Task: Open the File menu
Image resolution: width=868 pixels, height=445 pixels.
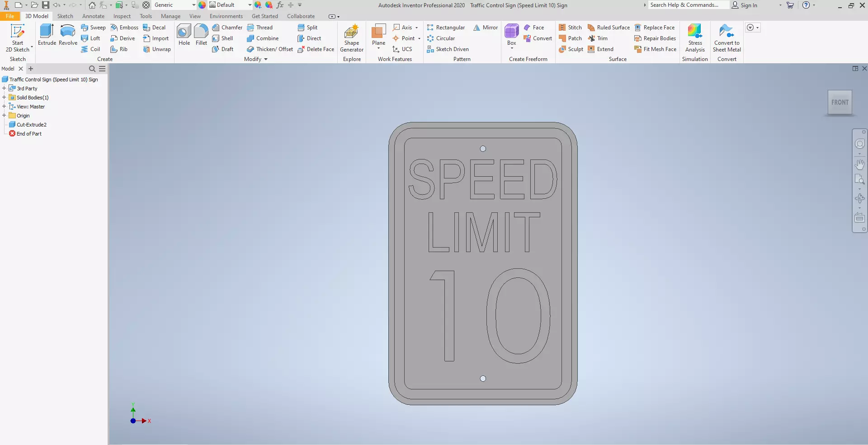Action: coord(10,16)
